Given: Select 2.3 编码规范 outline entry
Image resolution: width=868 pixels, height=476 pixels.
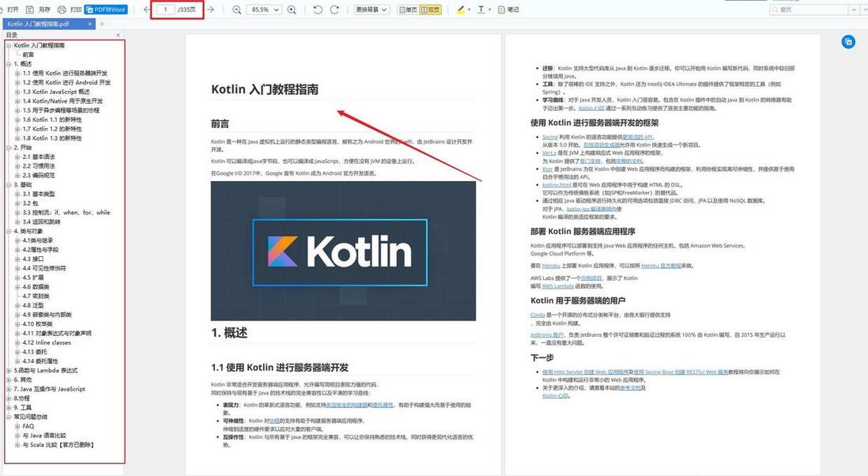Looking at the screenshot, I should 39,176.
